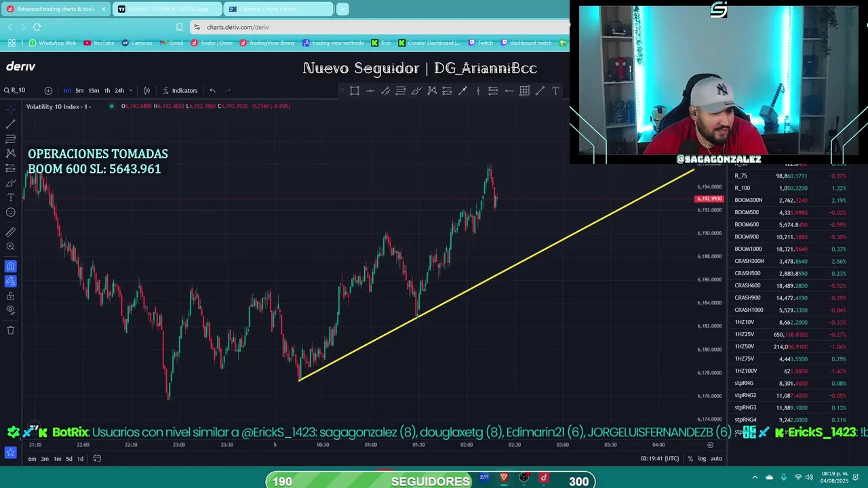Image resolution: width=868 pixels, height=488 pixels.
Task: Open the forecasting tools in left sidebar
Action: [x=11, y=168]
